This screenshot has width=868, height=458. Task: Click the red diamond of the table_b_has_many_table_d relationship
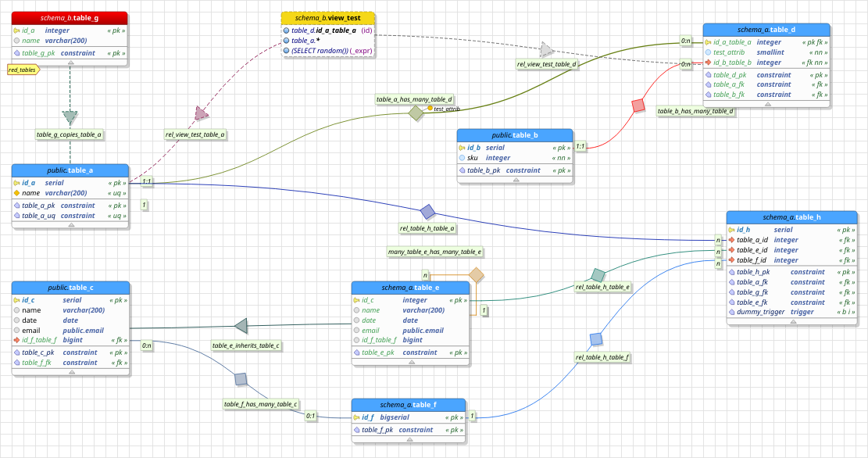638,106
